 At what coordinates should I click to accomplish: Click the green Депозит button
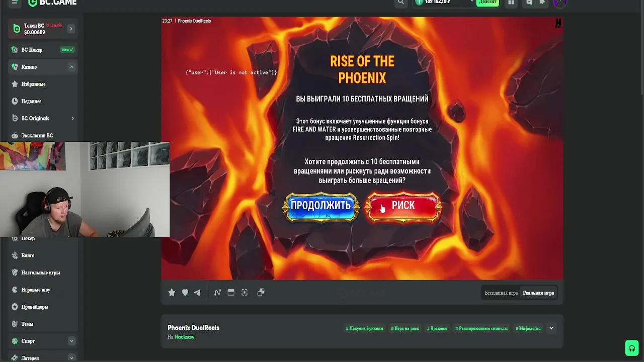coord(487,2)
